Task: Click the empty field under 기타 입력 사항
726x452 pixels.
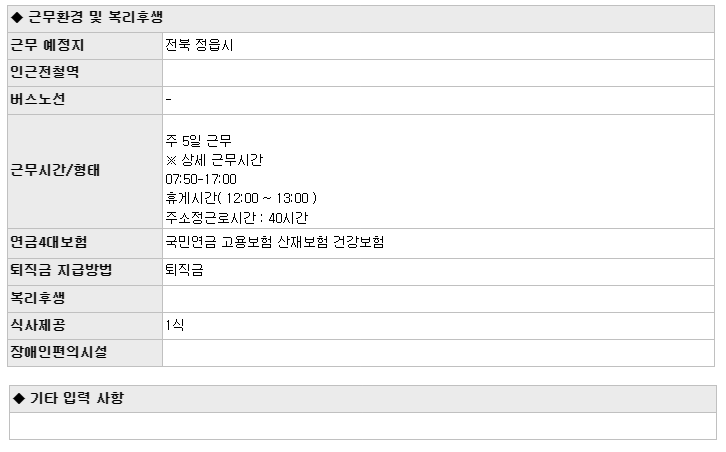Action: click(x=363, y=426)
